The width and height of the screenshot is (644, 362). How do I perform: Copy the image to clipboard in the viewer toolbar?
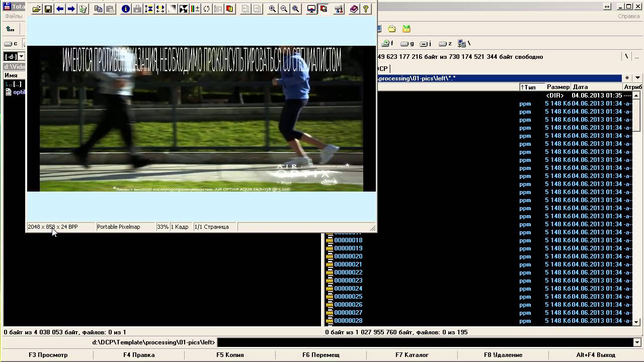click(x=99, y=9)
